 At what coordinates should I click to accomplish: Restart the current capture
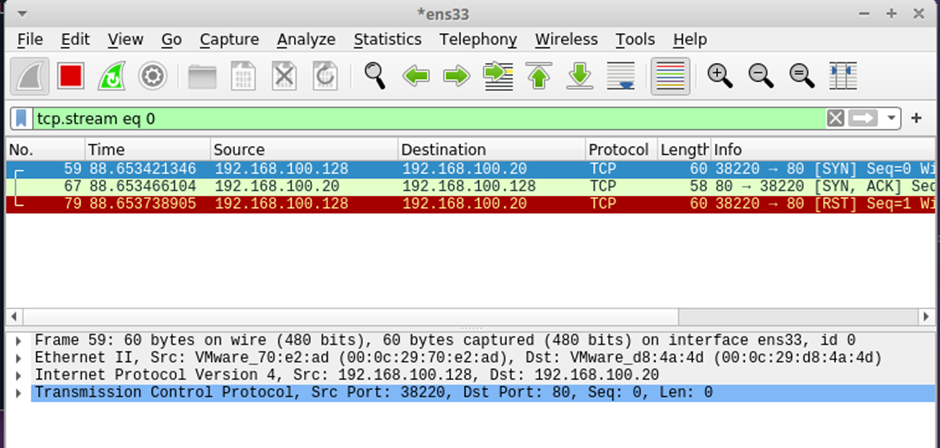point(112,76)
